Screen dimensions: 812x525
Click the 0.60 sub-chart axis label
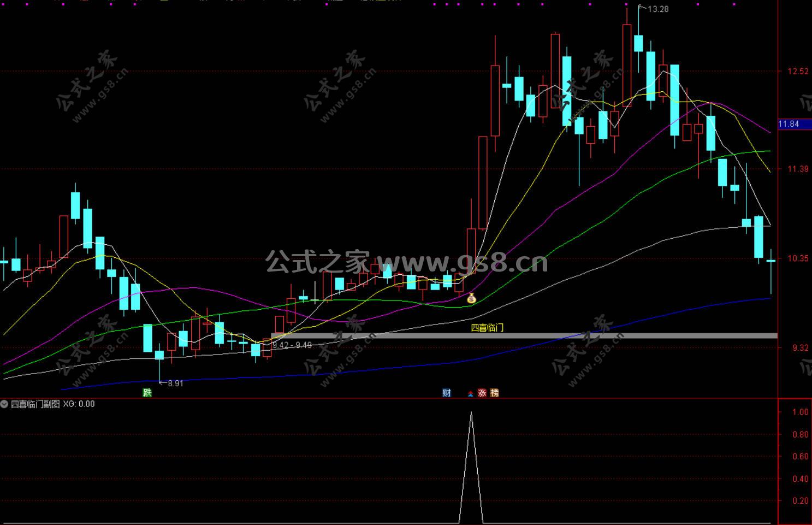coord(801,457)
